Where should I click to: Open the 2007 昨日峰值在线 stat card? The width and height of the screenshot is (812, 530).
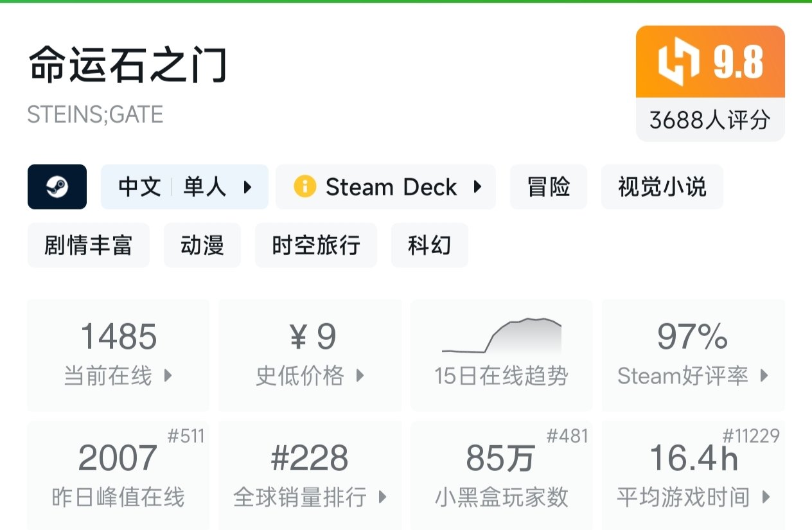(x=118, y=475)
